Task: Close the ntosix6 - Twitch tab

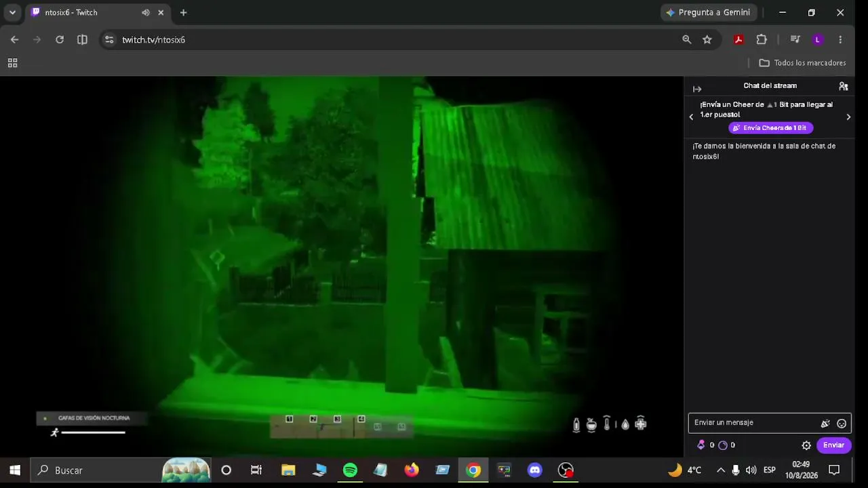Action: [161, 12]
